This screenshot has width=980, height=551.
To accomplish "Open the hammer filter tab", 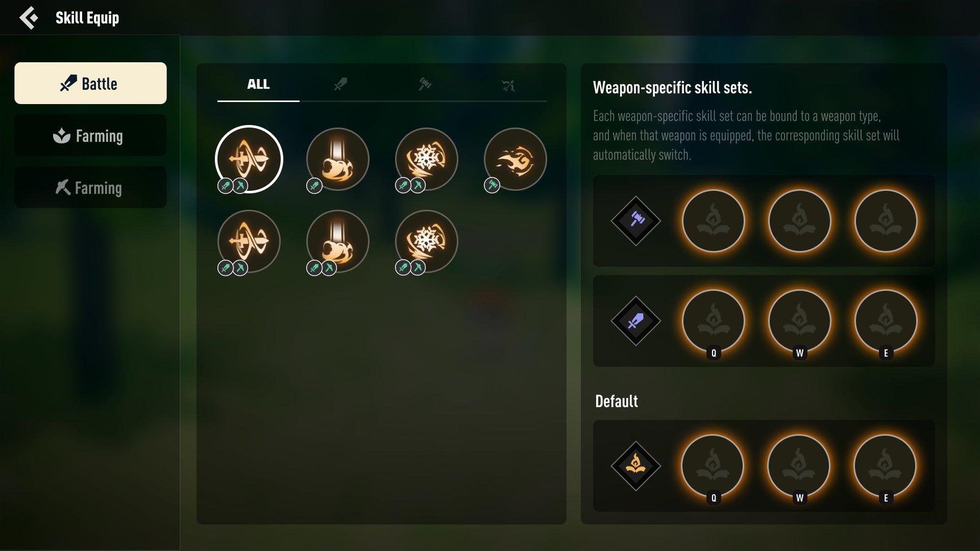I will pyautogui.click(x=425, y=85).
